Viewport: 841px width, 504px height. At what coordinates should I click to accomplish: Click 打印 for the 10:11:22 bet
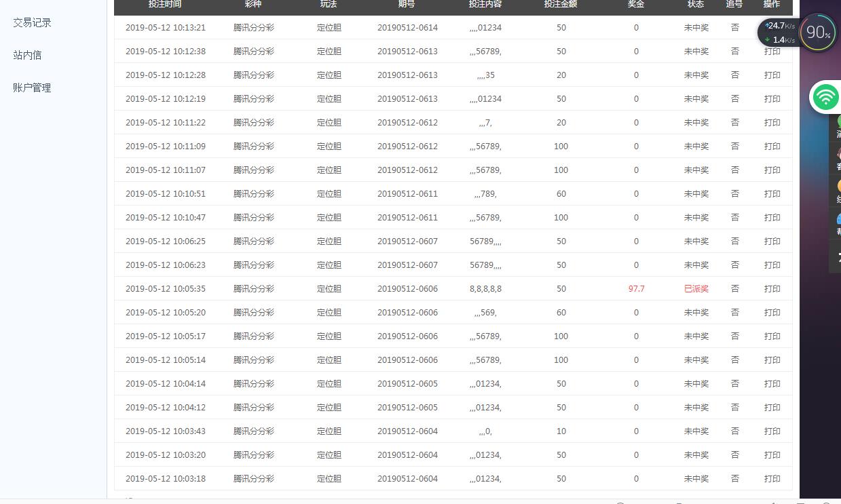click(x=772, y=123)
